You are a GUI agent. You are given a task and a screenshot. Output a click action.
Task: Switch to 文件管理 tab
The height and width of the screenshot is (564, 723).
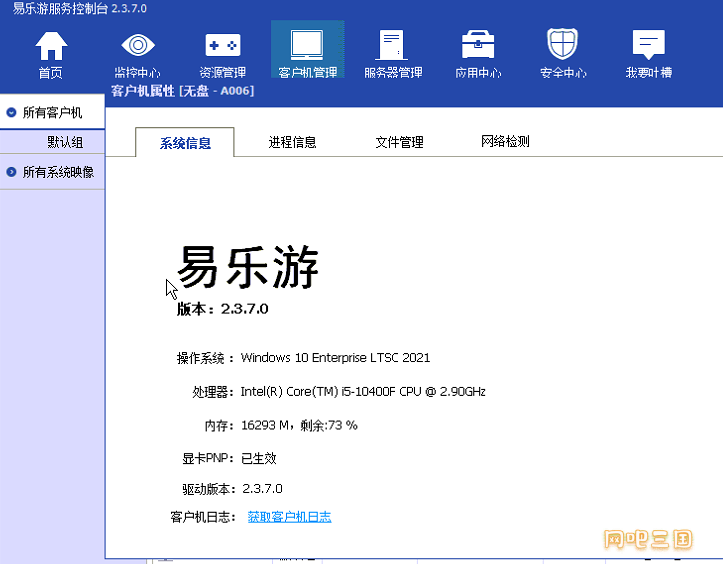coord(399,142)
